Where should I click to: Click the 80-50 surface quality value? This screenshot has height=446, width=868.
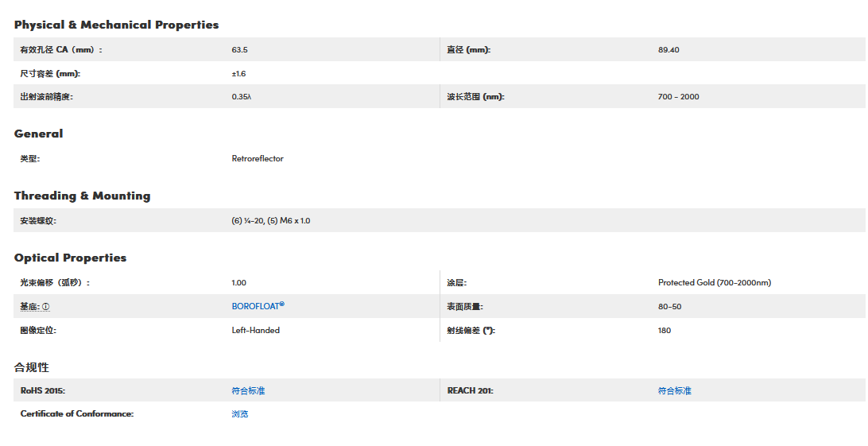pos(669,306)
